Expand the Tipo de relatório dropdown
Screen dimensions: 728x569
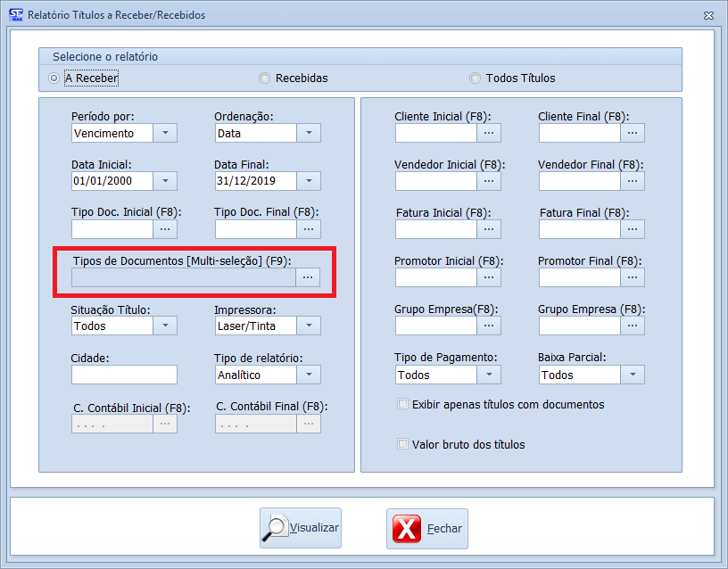pos(309,375)
